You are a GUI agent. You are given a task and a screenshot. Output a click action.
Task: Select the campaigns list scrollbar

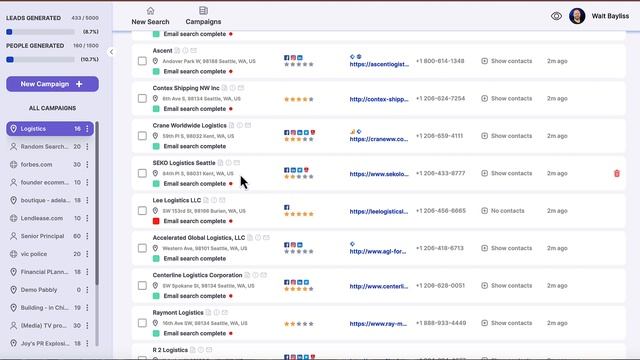[x=97, y=203]
